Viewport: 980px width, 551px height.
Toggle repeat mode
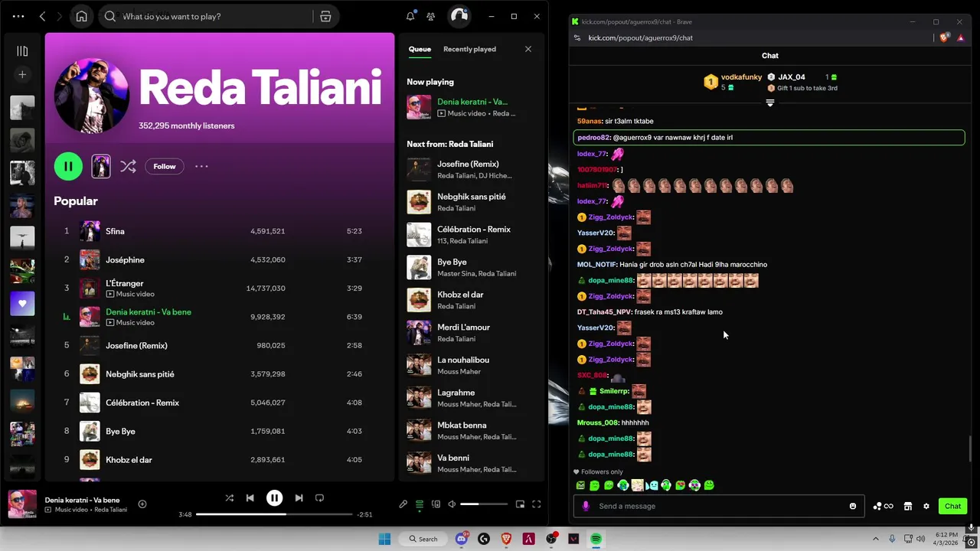coord(319,497)
